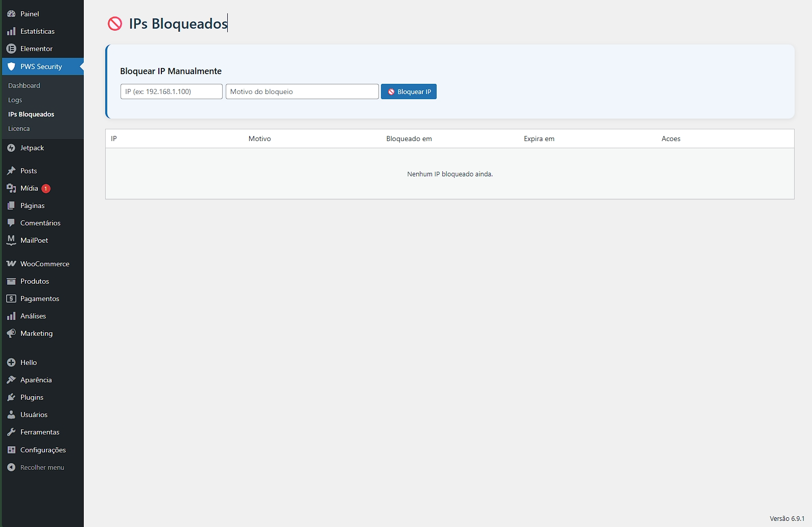Viewport: 812px width, 527px height.
Task: Open the Usuários menu item
Action: 34,415
